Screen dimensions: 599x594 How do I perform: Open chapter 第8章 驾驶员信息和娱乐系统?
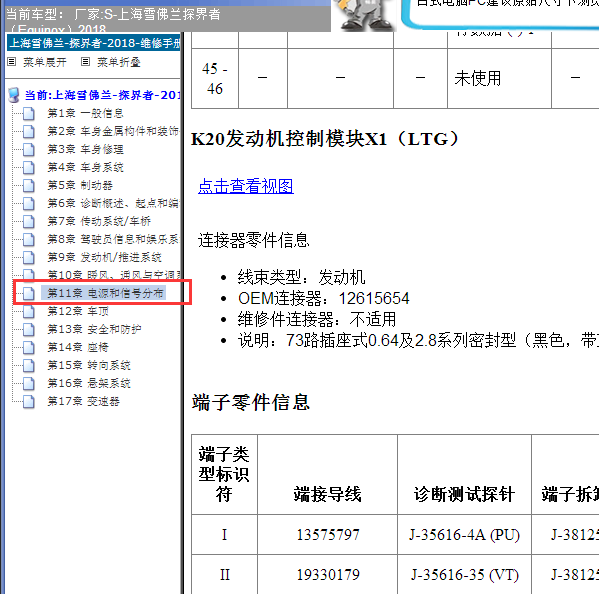click(113, 240)
